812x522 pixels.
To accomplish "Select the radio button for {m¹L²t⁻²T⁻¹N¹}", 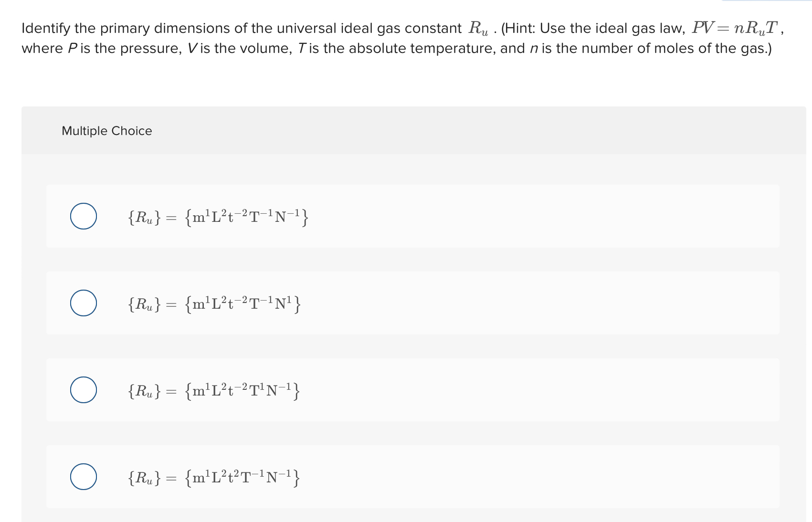I will coord(84,303).
